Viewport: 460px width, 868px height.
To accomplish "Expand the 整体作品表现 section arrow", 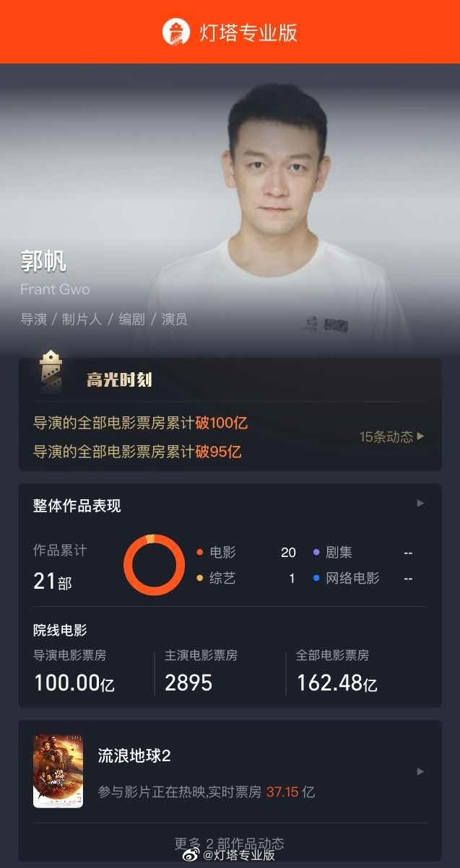I will 421,503.
